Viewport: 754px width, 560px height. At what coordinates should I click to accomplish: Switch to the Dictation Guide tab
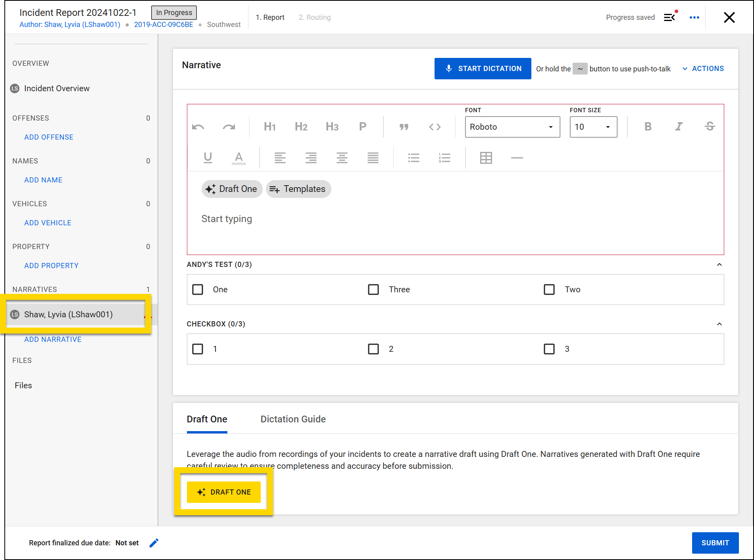(x=293, y=419)
